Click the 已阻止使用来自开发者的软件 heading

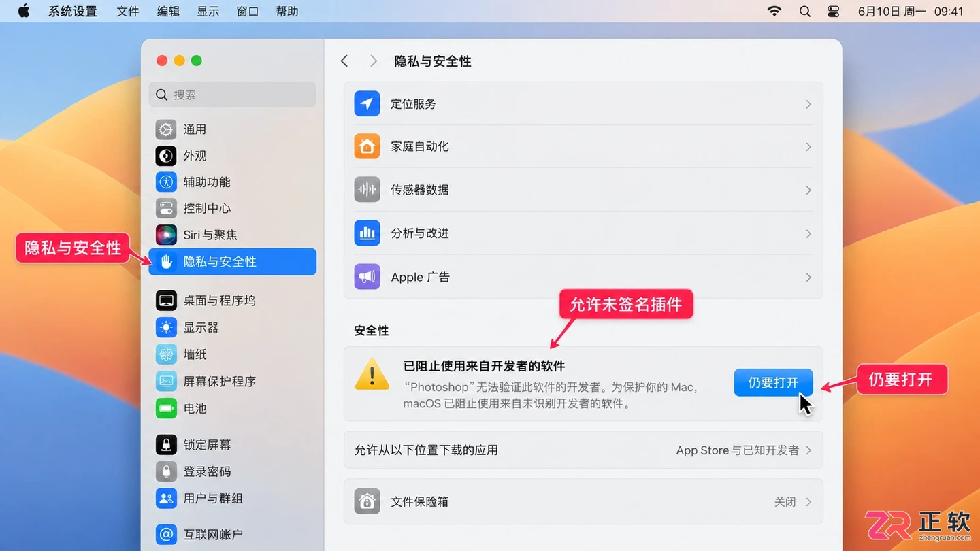click(x=485, y=366)
